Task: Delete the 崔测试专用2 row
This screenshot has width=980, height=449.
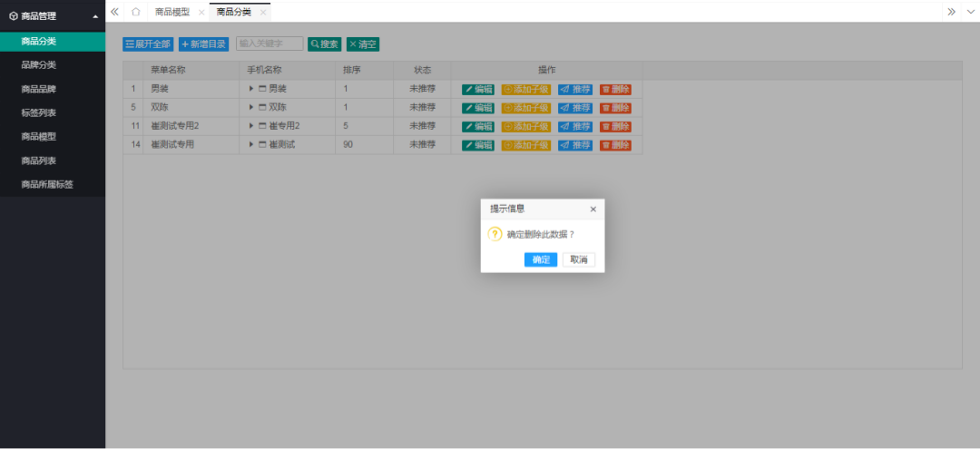Action: pos(615,127)
